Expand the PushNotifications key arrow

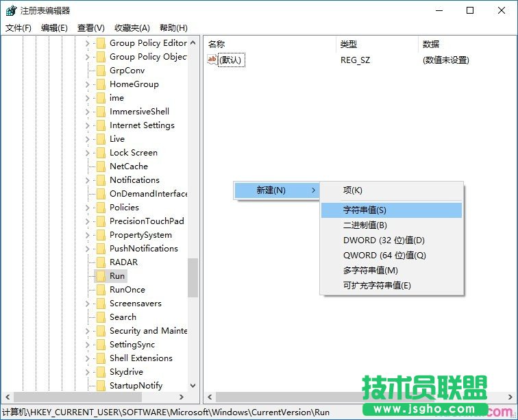pos(87,249)
